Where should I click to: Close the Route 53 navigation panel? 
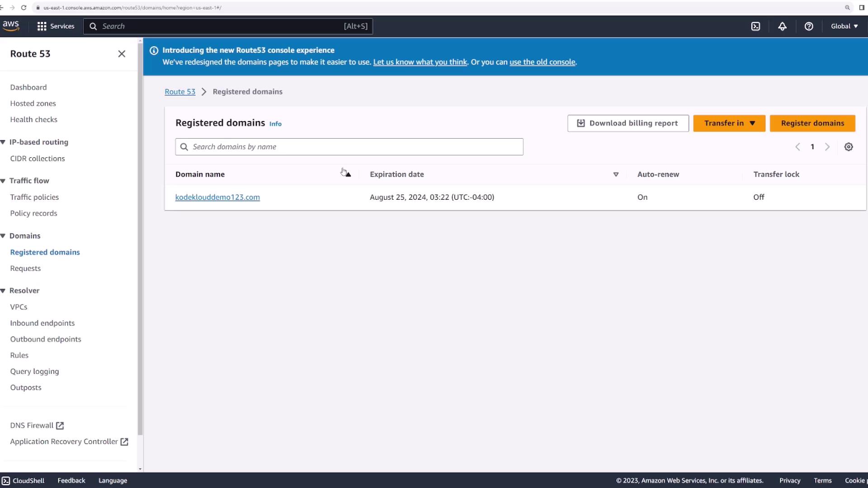(122, 54)
